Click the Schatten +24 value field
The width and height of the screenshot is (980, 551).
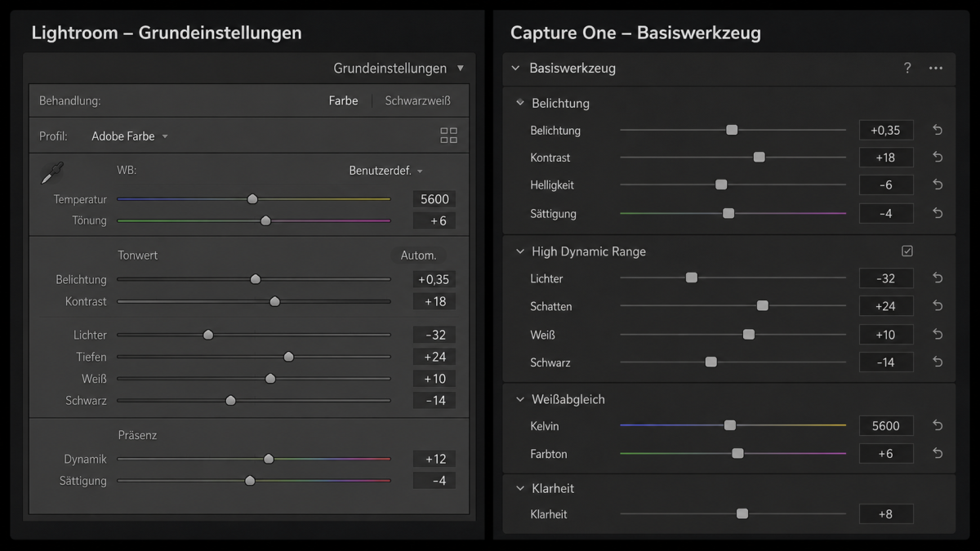point(886,306)
